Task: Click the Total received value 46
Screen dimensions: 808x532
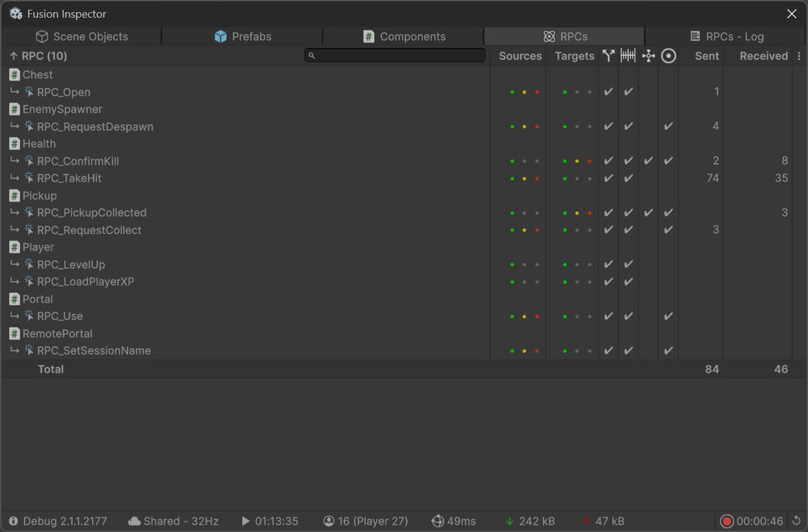Action: click(781, 369)
